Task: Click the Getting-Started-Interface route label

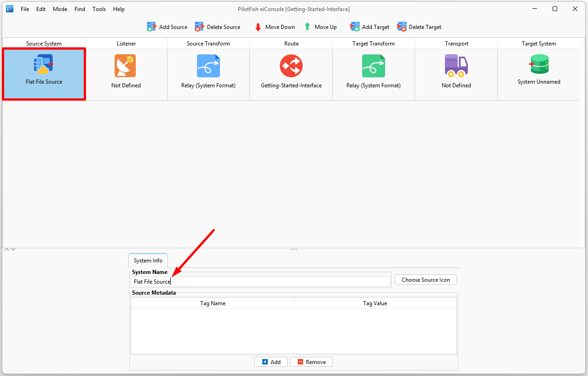Action: tap(291, 85)
